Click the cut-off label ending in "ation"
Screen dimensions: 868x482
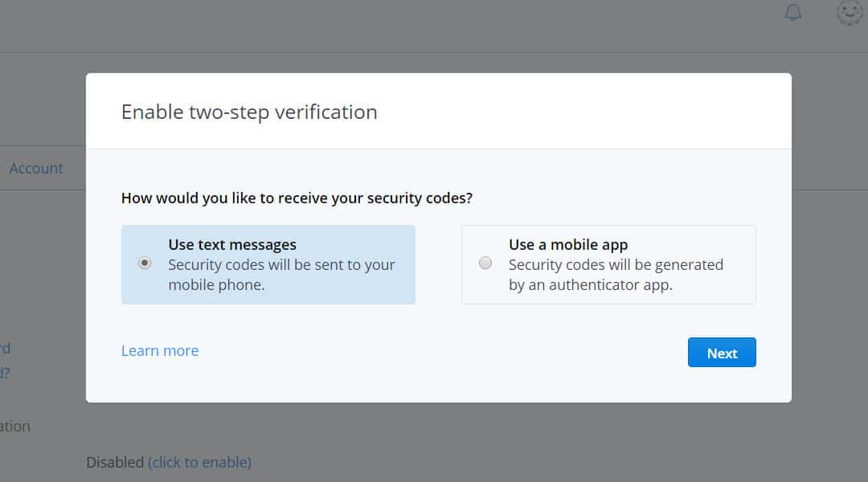(x=15, y=426)
